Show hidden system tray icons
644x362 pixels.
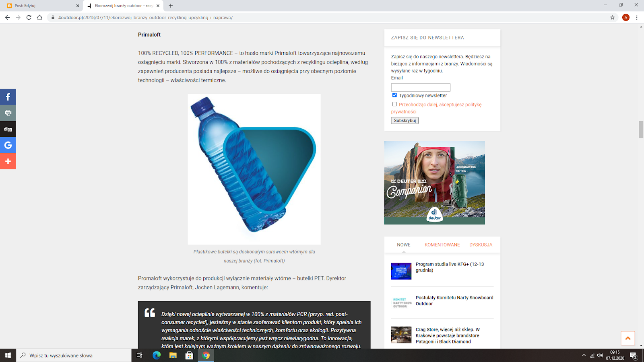[x=584, y=356]
